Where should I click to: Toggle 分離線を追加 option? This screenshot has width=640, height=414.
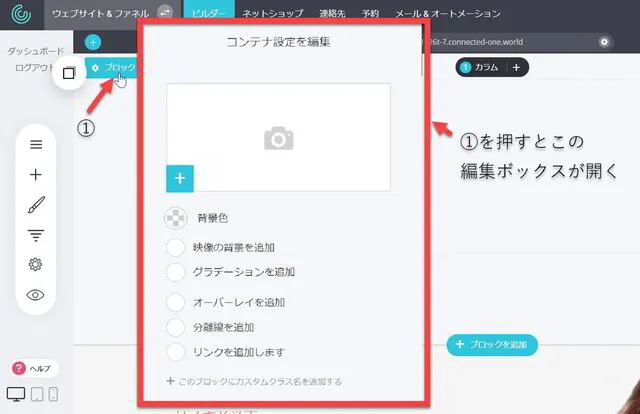(176, 327)
